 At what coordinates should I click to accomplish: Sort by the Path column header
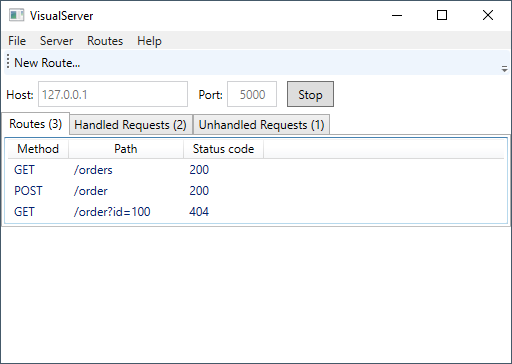126,149
